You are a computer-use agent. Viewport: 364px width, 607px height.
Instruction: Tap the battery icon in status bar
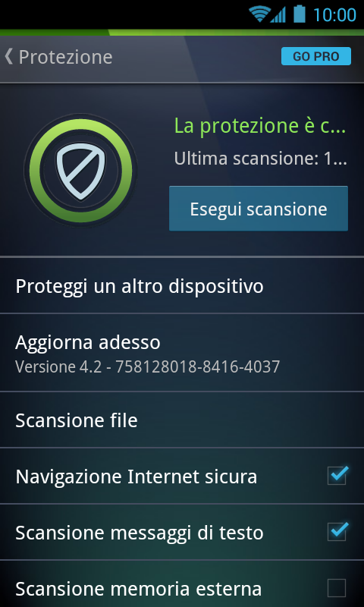click(300, 14)
